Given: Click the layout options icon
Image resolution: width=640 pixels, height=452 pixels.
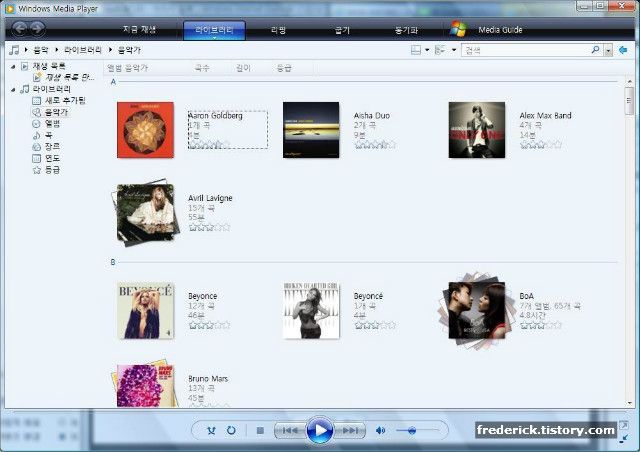Looking at the screenshot, I should click(416, 50).
